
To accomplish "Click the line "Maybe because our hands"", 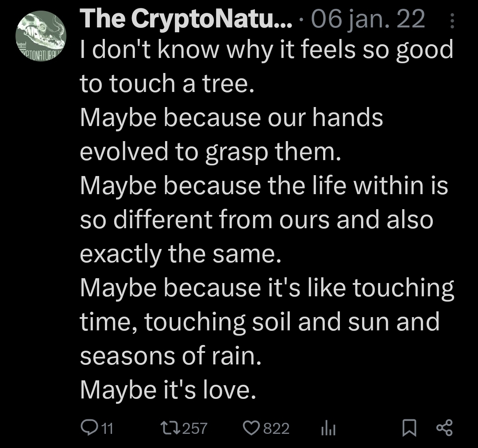I will pyautogui.click(x=231, y=118).
